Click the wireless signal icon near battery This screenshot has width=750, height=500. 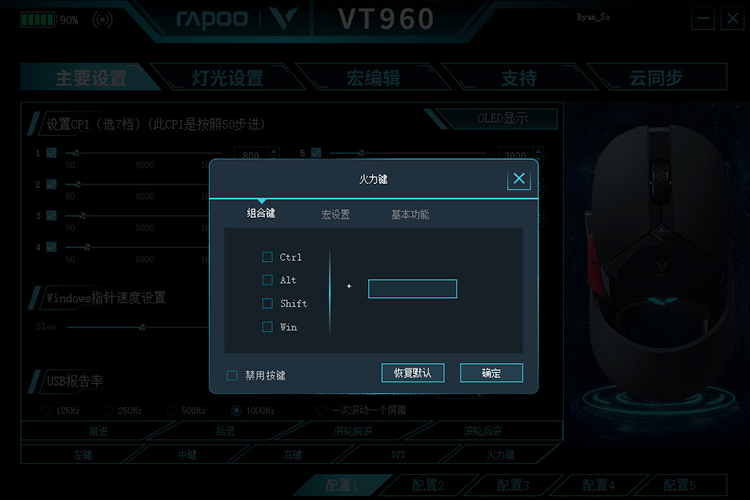pyautogui.click(x=102, y=20)
